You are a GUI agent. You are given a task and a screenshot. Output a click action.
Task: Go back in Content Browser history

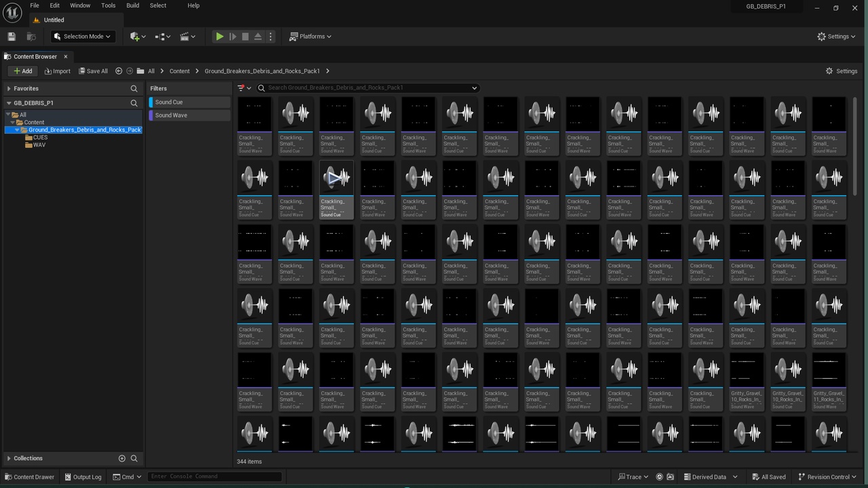click(119, 71)
